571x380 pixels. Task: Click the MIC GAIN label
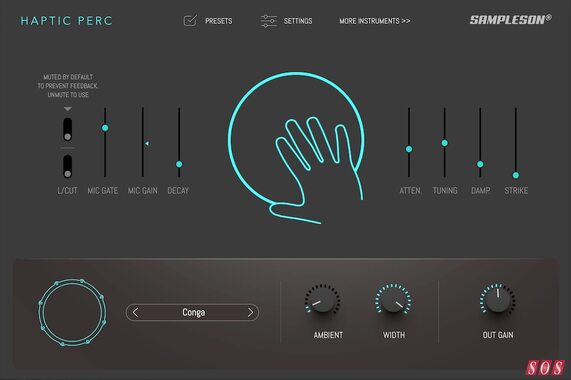pos(143,190)
